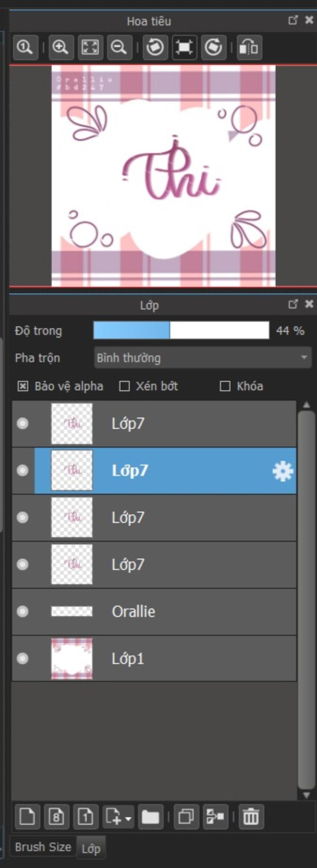This screenshot has height=868, width=317.
Task: Switch to the Brush Size tab
Action: coord(43,847)
